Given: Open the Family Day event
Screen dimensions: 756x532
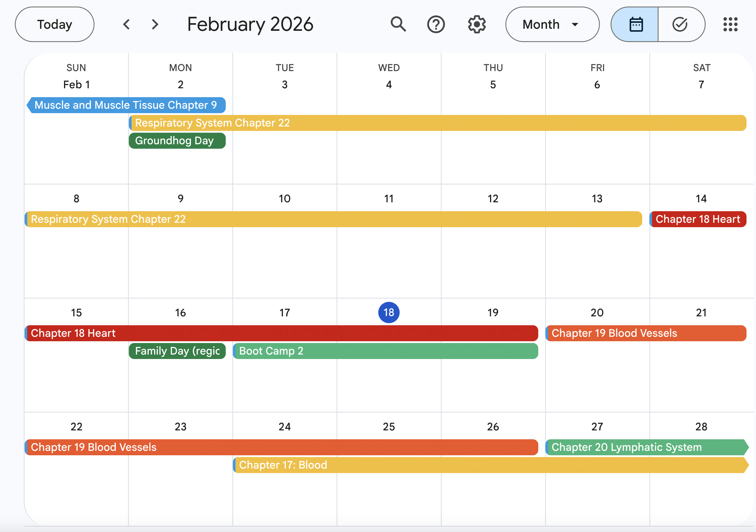Looking at the screenshot, I should pyautogui.click(x=177, y=351).
